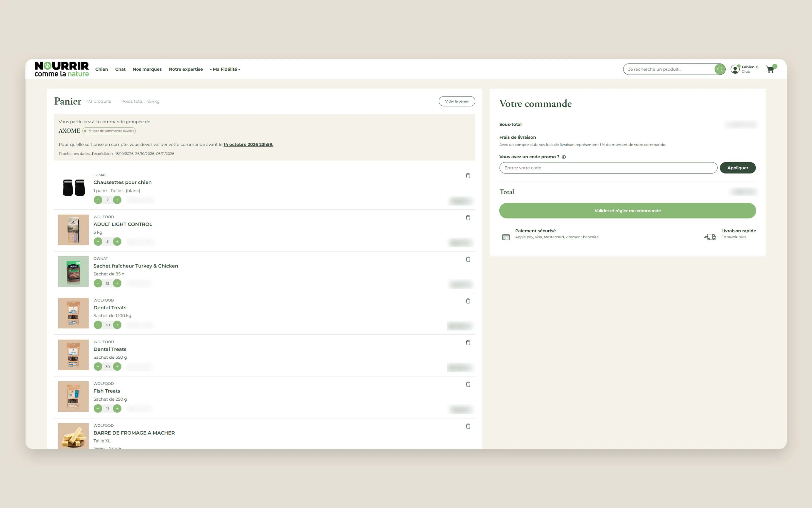Click Vider le panier button
This screenshot has width=812, height=508.
click(x=457, y=101)
